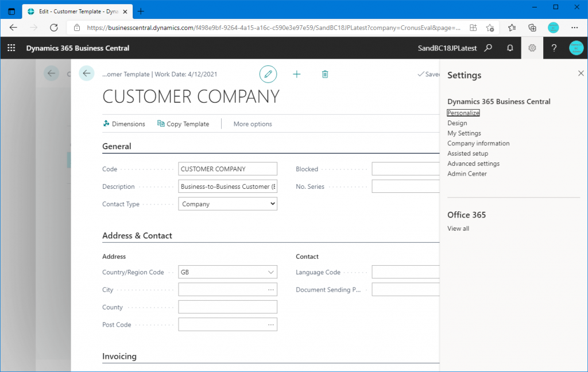Click the Work Date: 4/12/2021 caption
The width and height of the screenshot is (588, 372).
click(x=186, y=74)
